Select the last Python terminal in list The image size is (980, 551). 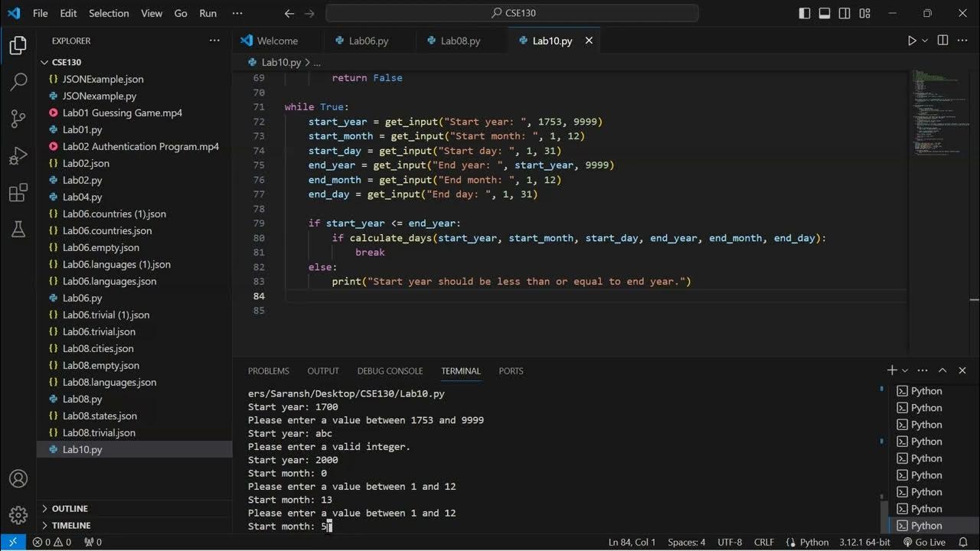933,526
